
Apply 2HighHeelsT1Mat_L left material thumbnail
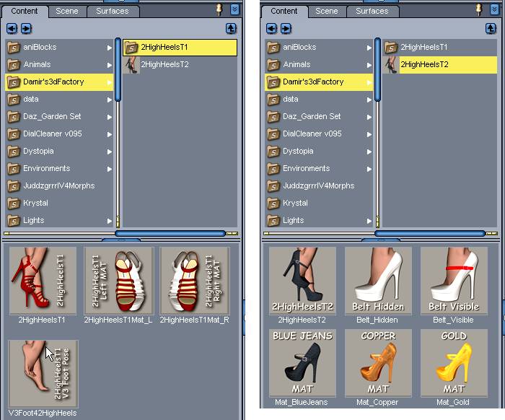pyautogui.click(x=119, y=280)
